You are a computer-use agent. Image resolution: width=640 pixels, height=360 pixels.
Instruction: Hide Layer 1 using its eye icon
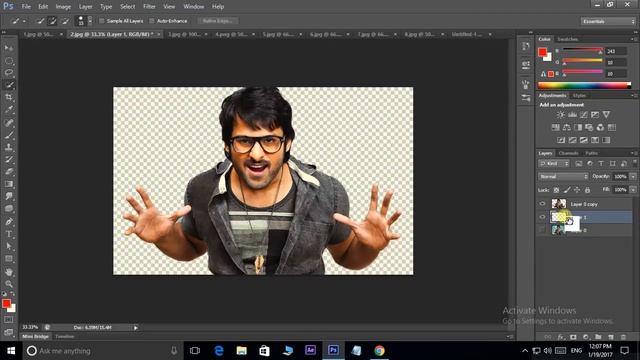coord(542,217)
